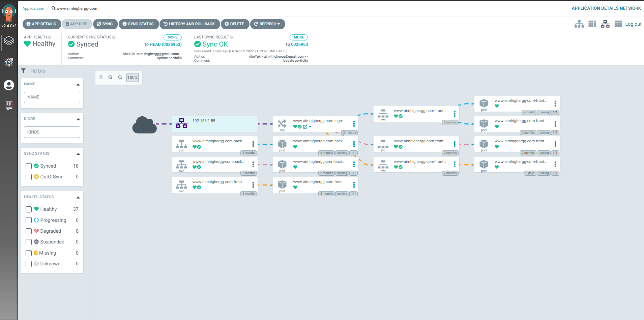Switch to pods grid view icon

coord(592,24)
